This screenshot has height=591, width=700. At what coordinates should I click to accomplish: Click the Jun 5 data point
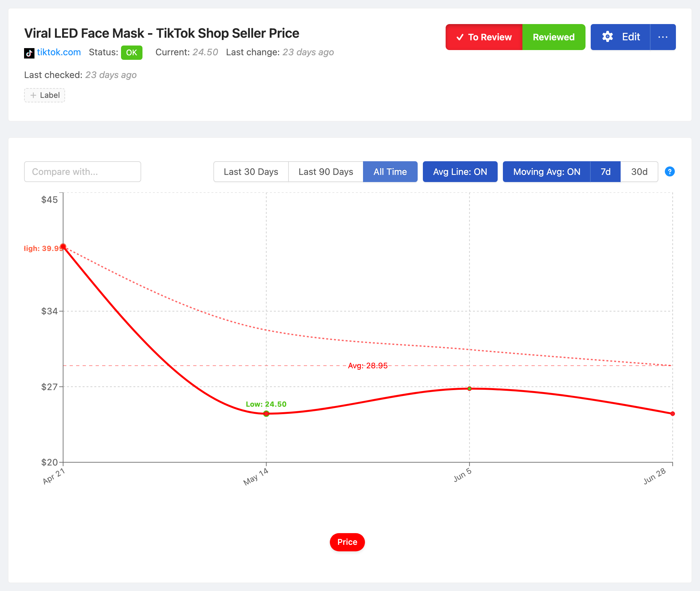click(x=469, y=389)
